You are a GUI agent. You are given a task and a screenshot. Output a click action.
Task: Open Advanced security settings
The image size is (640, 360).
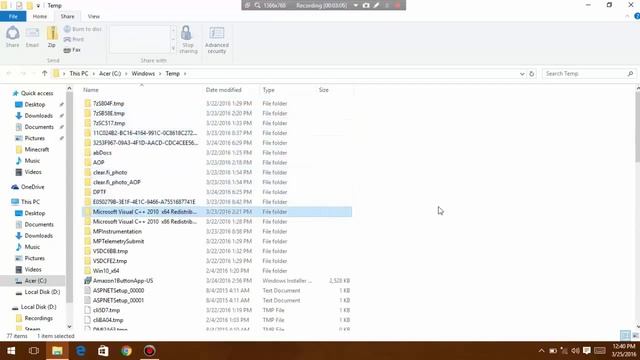217,40
